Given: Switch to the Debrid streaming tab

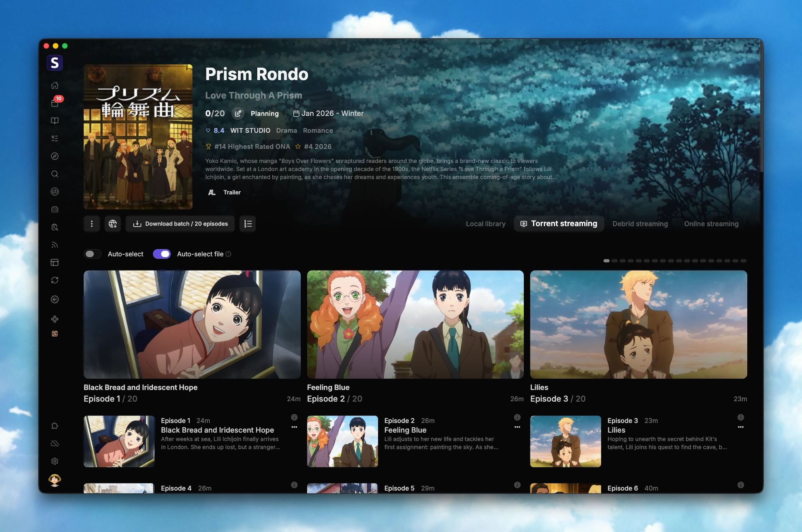Looking at the screenshot, I should click(640, 224).
